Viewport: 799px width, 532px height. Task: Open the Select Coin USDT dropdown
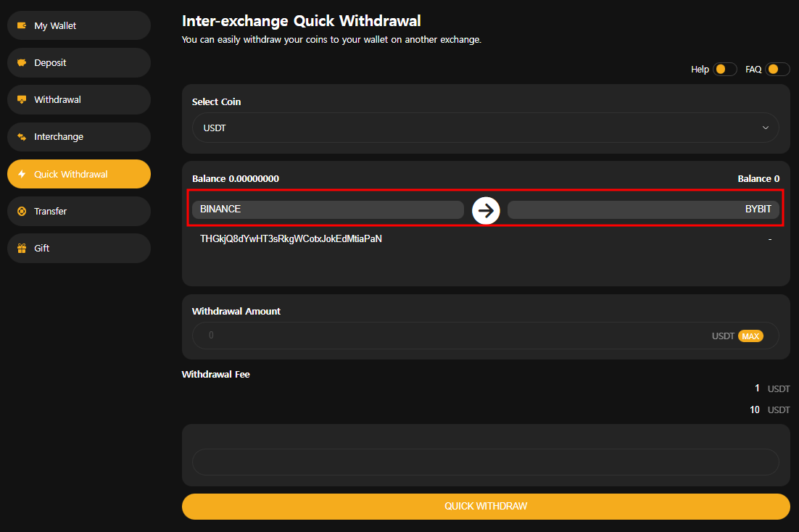click(x=485, y=128)
